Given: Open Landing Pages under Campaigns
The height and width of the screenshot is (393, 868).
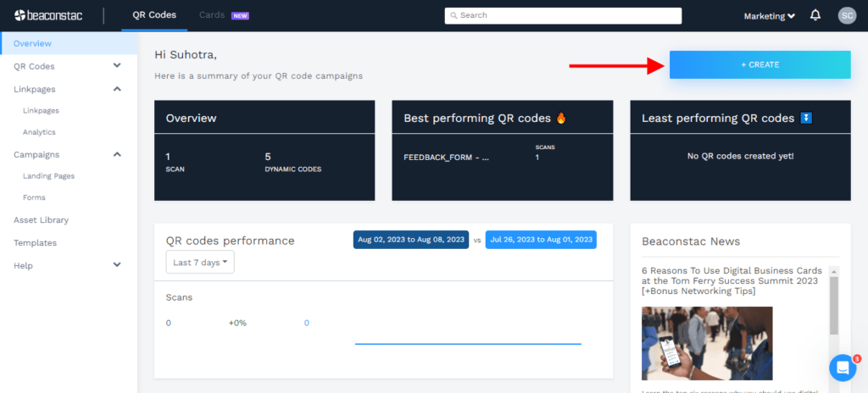Looking at the screenshot, I should 48,176.
